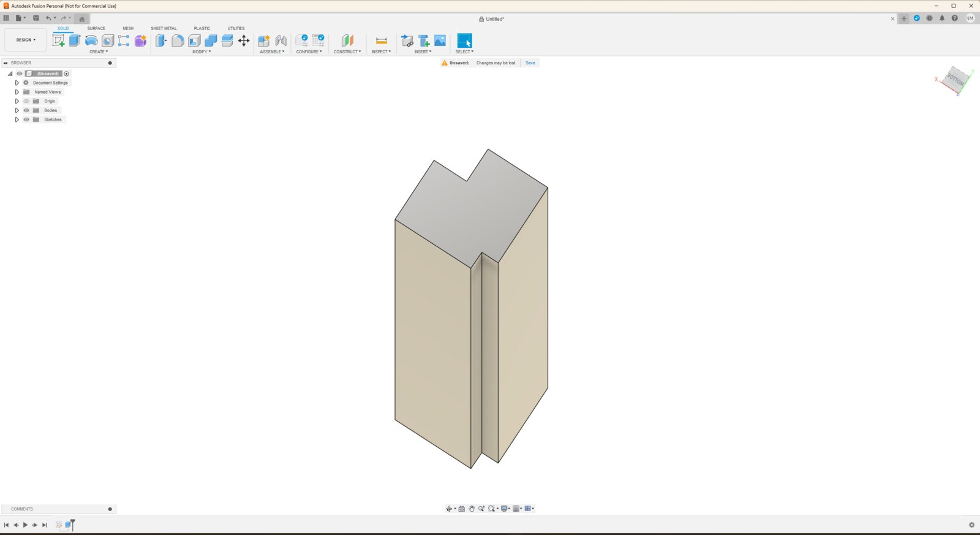Click the Home tab icon

click(81, 19)
